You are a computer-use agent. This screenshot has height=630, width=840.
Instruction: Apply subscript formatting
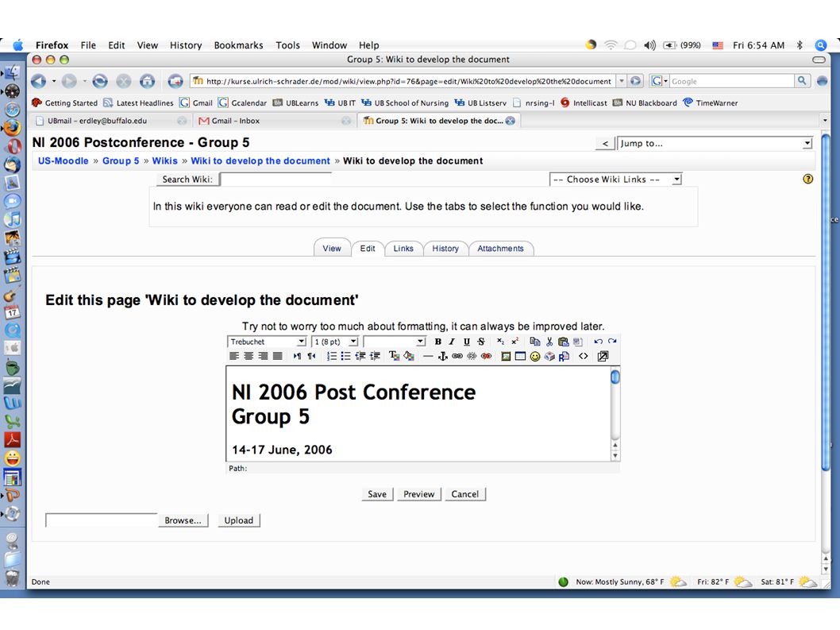point(500,342)
